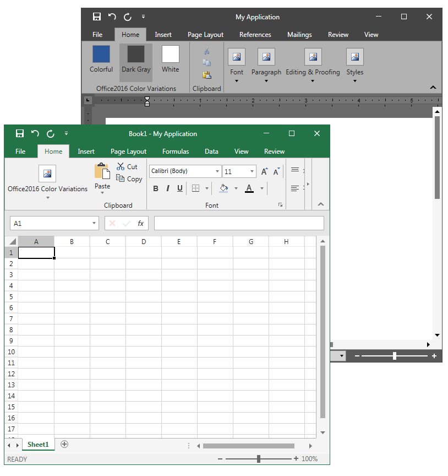Decrease font size in Book1 ribbon

276,171
